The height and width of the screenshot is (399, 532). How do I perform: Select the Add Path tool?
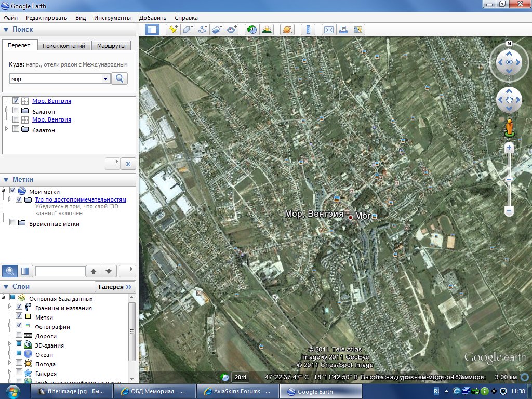coord(202,30)
